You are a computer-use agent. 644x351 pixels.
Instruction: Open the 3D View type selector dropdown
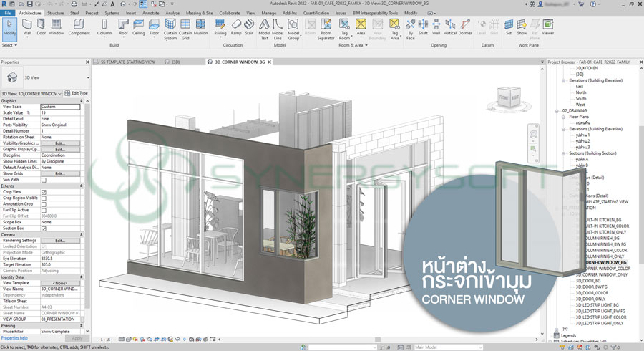(x=88, y=77)
